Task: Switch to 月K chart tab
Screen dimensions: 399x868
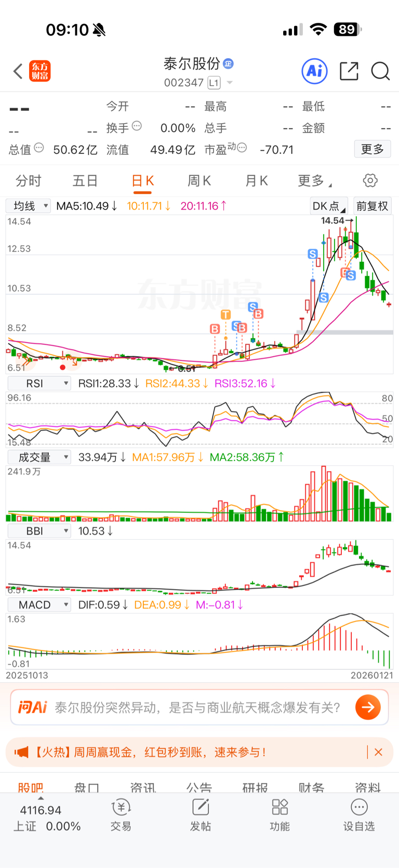Action: 256,180
